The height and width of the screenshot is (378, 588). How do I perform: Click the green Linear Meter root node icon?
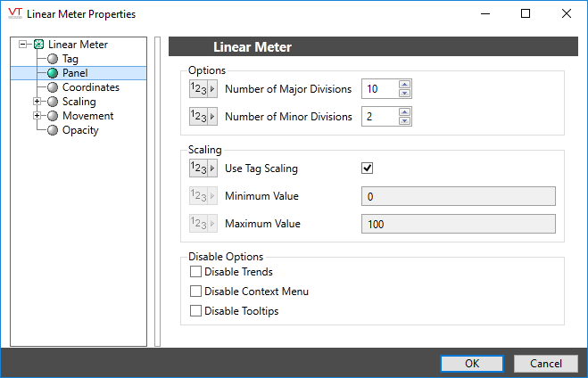pyautogui.click(x=38, y=45)
